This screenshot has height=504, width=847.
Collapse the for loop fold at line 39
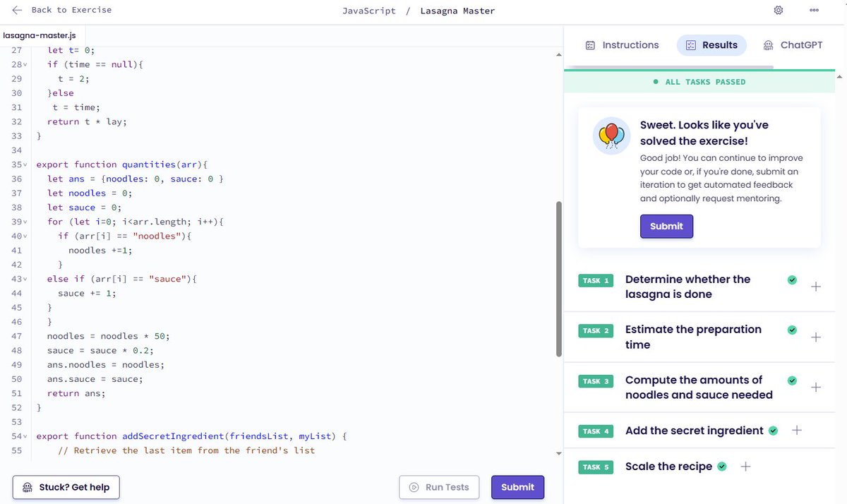click(x=25, y=222)
